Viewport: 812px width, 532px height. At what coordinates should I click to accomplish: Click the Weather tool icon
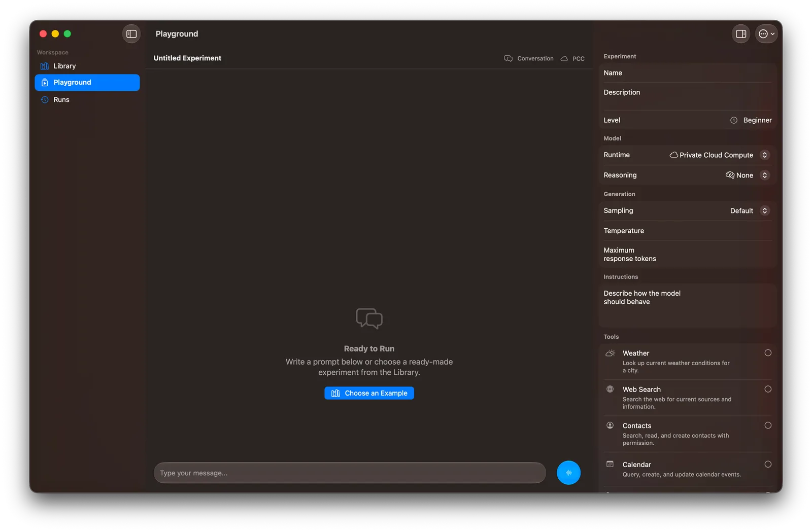click(x=610, y=353)
